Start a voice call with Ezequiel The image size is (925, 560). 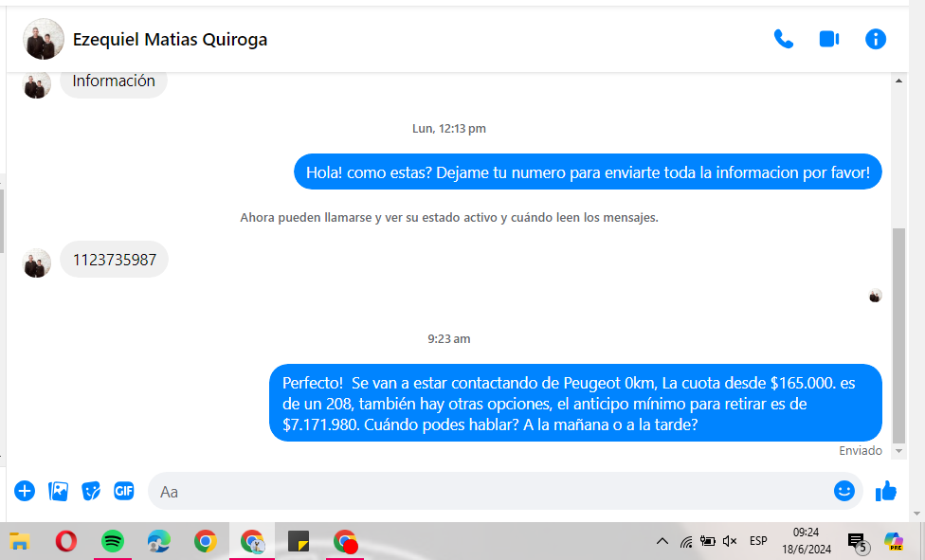783,39
